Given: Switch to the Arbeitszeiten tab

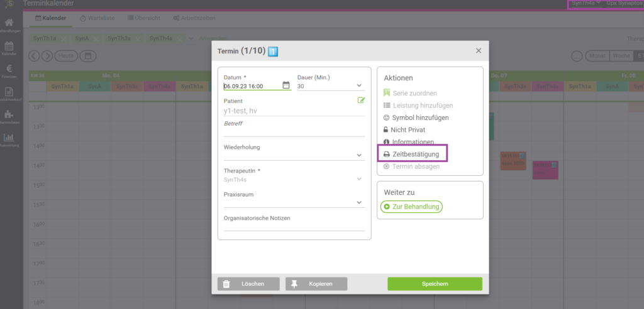Looking at the screenshot, I should [194, 18].
